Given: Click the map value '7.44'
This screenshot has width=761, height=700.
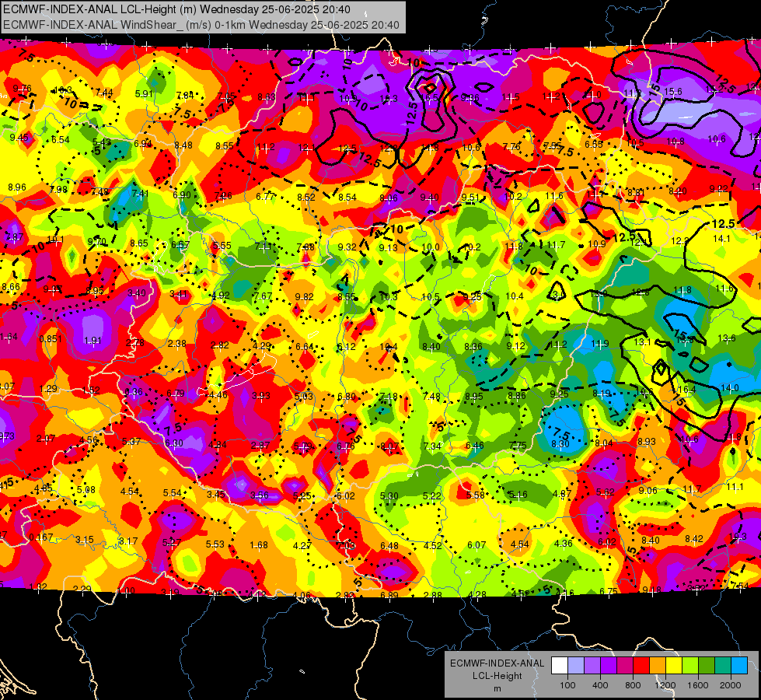Looking at the screenshot, I should [x=104, y=93].
